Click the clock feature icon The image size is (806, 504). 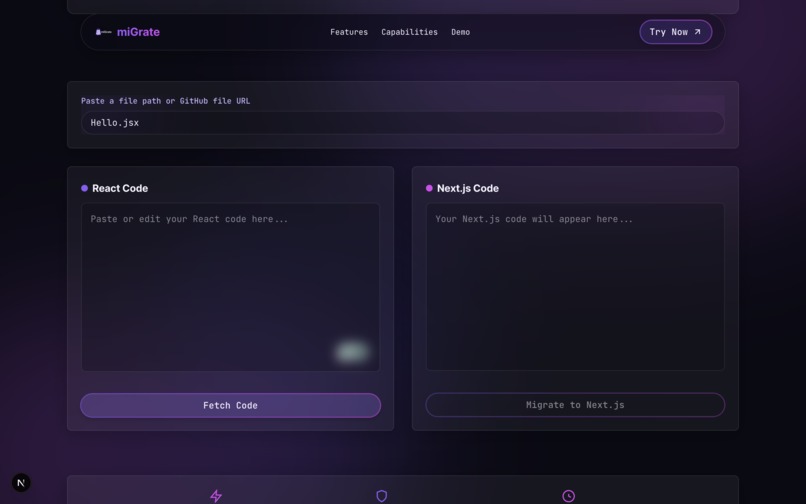point(569,496)
